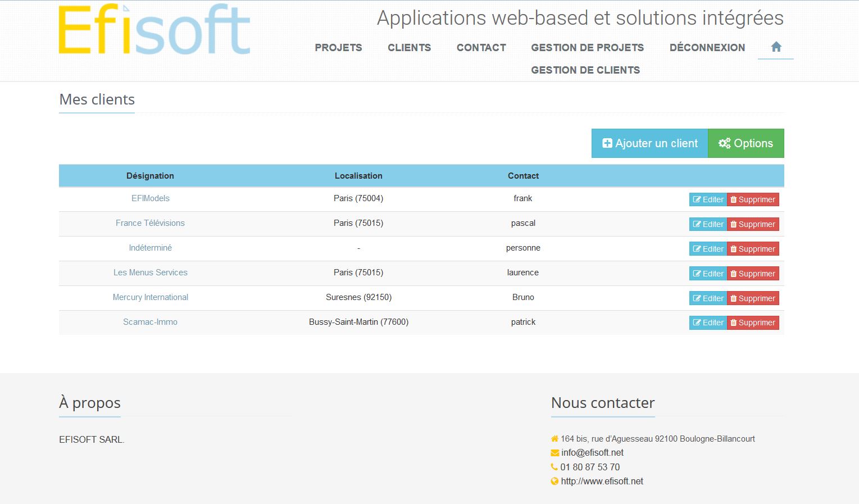Go to the Clients menu item
Screen dimensions: 859x504
click(409, 48)
